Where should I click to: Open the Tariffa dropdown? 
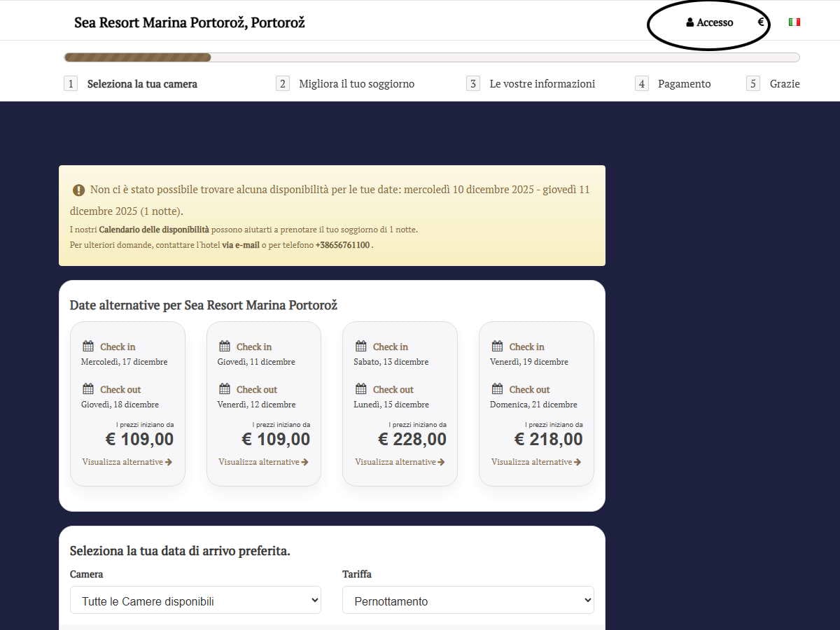(x=468, y=601)
